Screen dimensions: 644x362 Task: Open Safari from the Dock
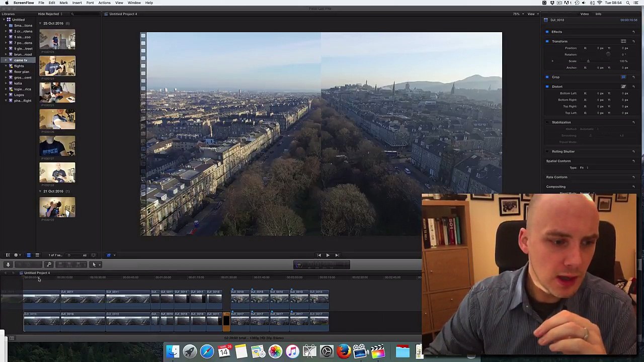coord(207,351)
